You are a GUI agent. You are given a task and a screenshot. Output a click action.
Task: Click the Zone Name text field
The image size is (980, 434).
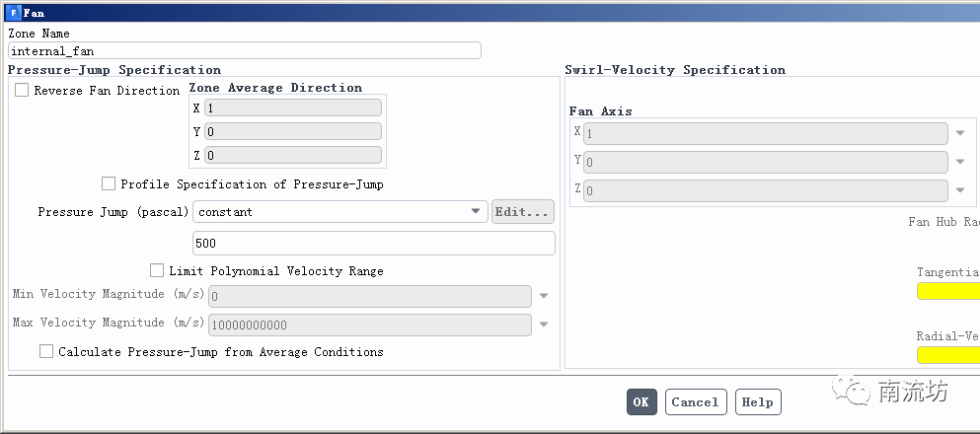coord(245,50)
